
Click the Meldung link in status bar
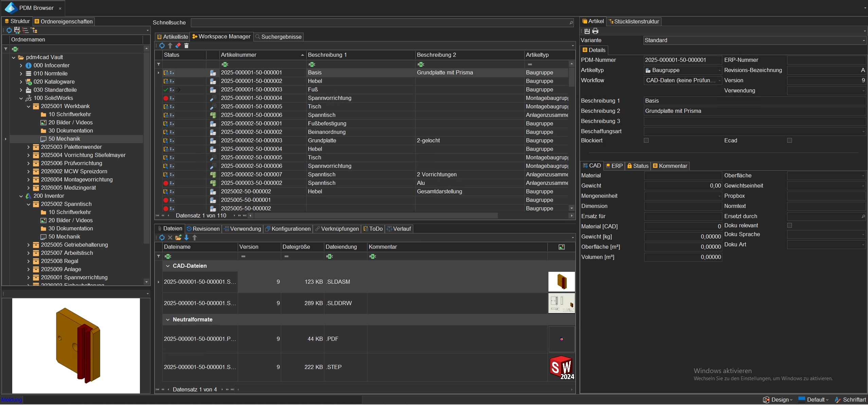12,400
